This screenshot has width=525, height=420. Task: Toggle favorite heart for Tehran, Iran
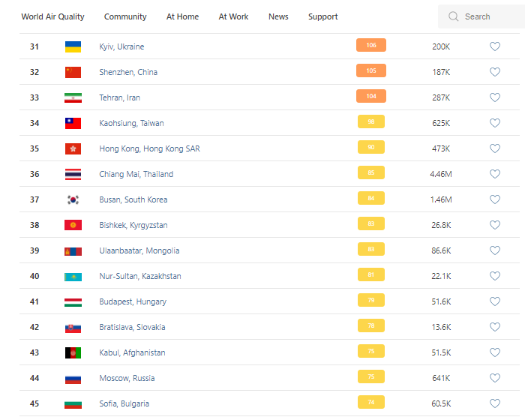(x=495, y=97)
